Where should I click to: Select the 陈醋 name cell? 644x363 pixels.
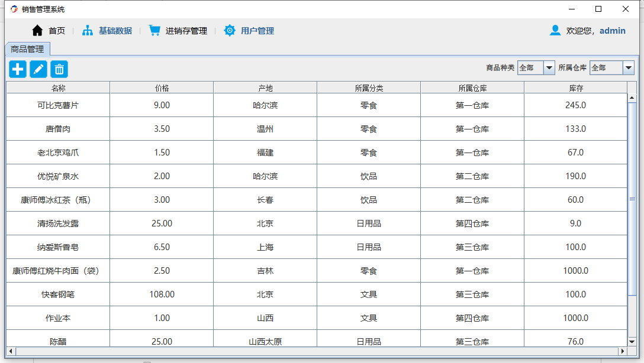pyautogui.click(x=58, y=339)
